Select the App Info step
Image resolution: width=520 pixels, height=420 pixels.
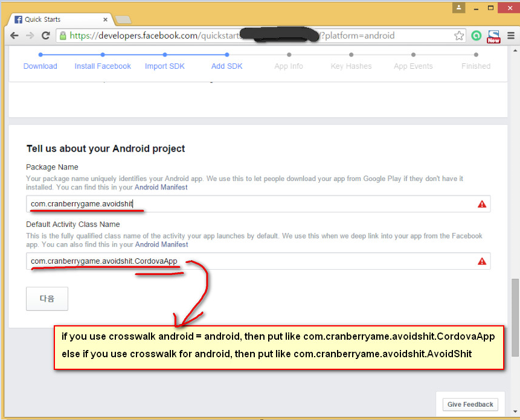289,66
